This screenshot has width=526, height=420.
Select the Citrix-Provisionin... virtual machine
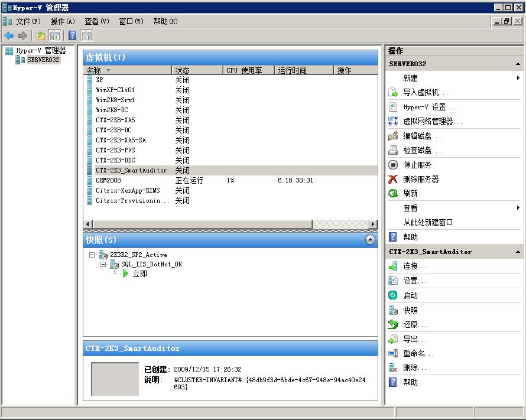[x=132, y=200]
